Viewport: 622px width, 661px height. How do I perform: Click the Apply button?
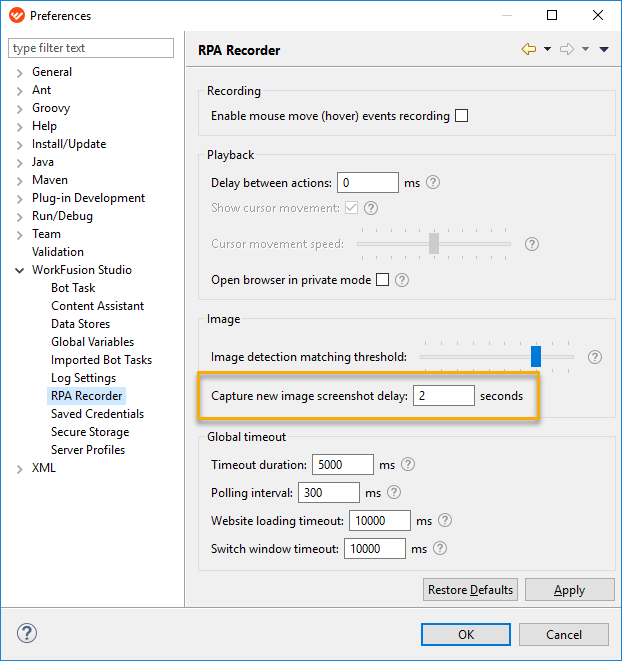(569, 589)
